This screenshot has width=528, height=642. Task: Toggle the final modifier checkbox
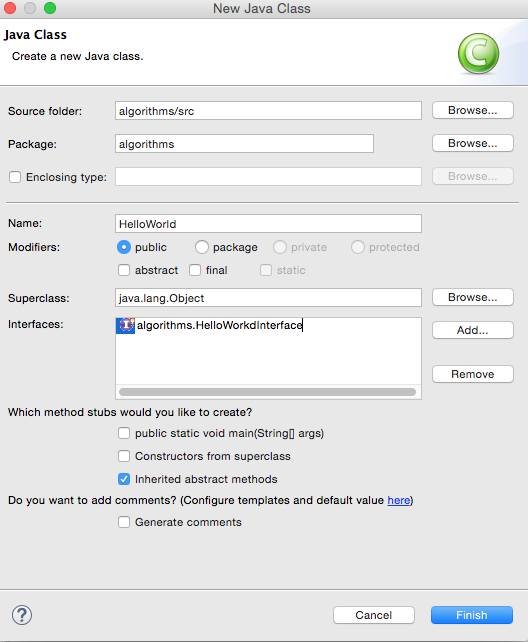195,270
